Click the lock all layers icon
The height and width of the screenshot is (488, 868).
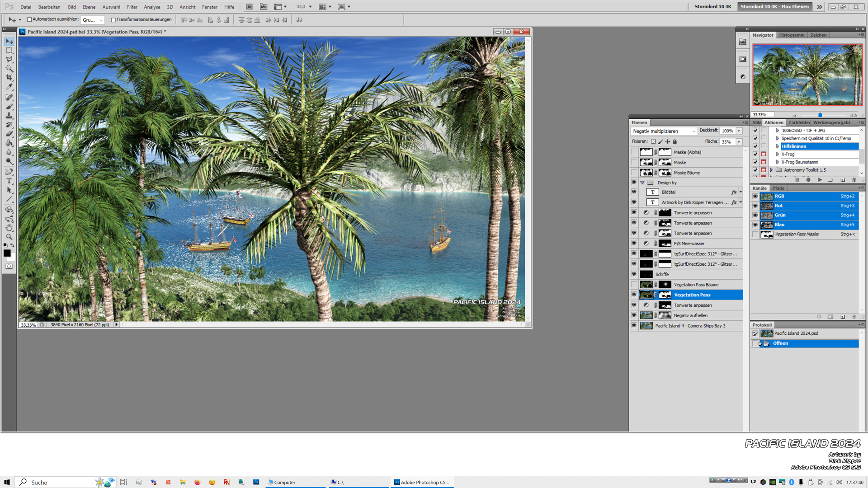click(x=675, y=141)
